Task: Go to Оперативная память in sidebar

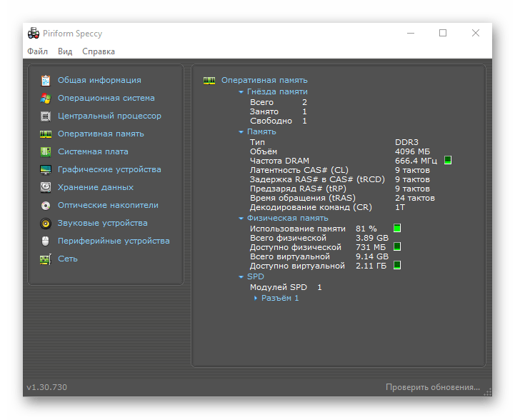Action: coord(101,134)
